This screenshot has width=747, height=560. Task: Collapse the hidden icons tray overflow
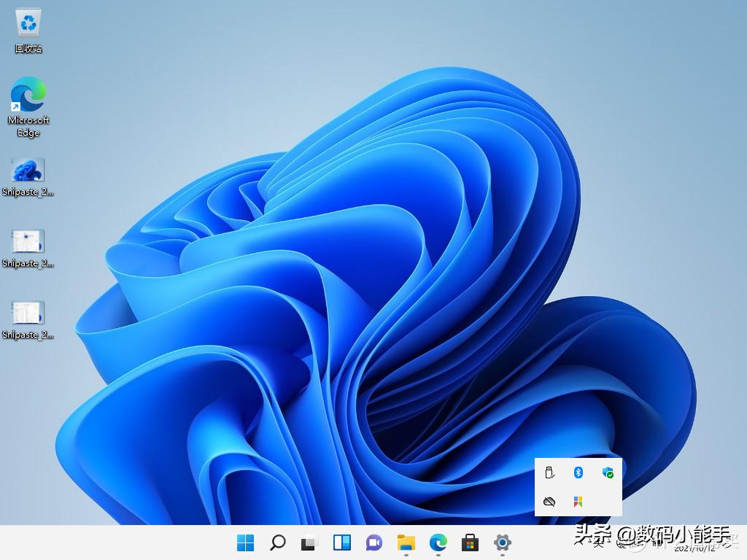point(584,542)
